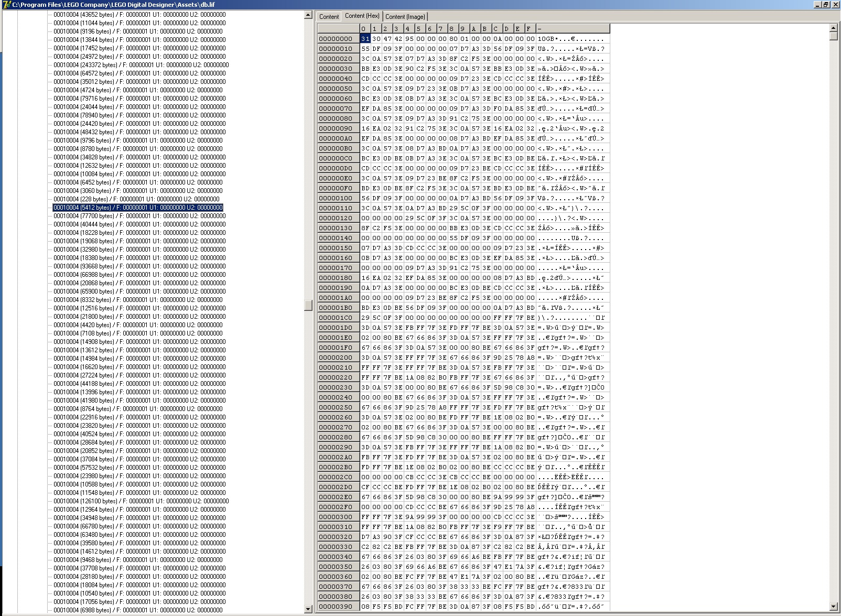Switch to the Content tab
Viewport: 841px width, 616px height.
pyautogui.click(x=329, y=17)
